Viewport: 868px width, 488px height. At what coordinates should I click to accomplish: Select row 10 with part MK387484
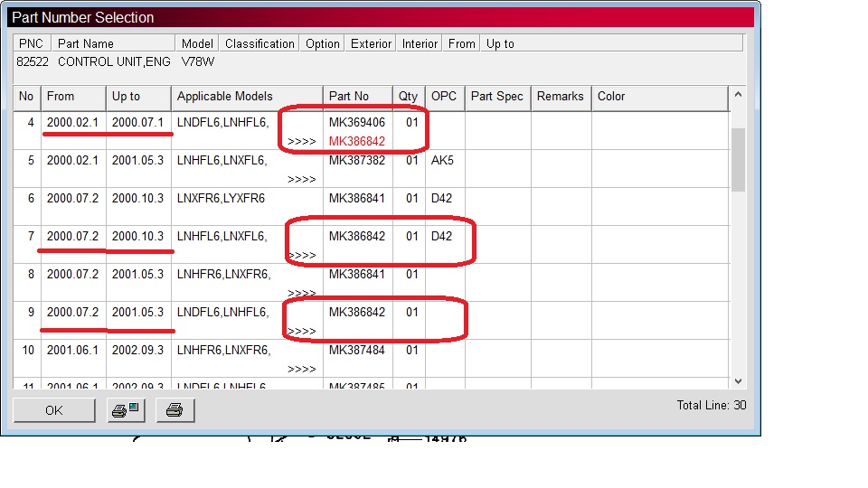click(x=357, y=350)
